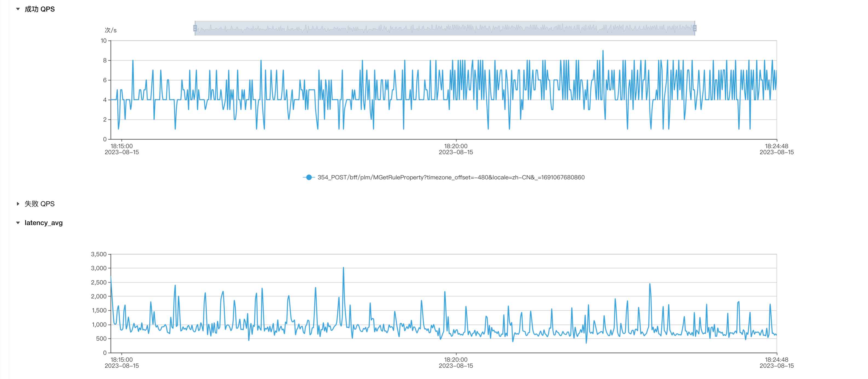The width and height of the screenshot is (868, 379).
Task: Click the latency spike above 3,000
Action: (343, 268)
